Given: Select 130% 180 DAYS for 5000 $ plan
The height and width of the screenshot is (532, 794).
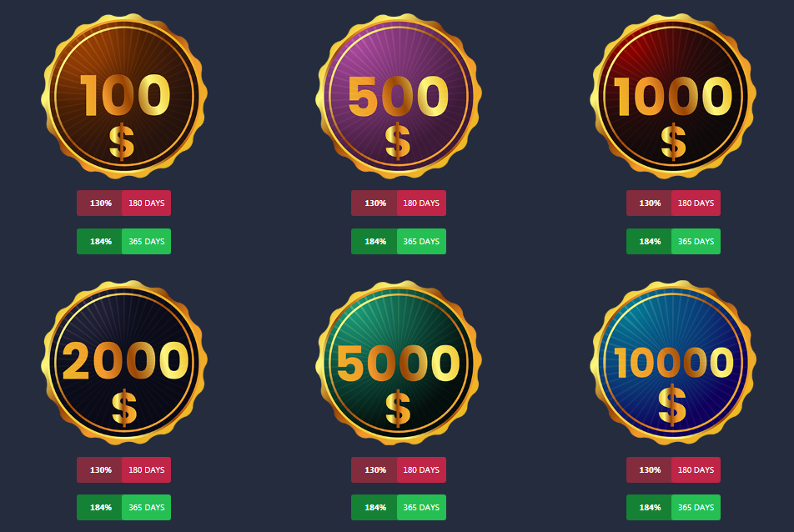Looking at the screenshot, I should tap(399, 469).
